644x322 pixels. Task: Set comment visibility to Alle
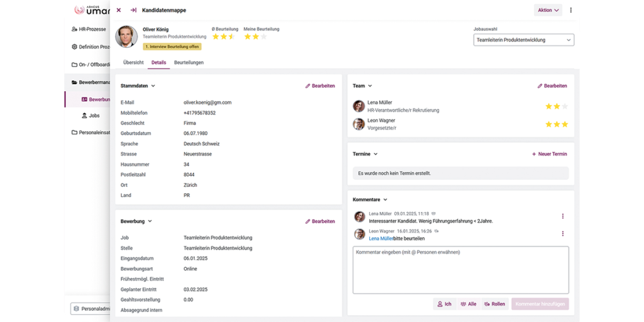pyautogui.click(x=468, y=304)
